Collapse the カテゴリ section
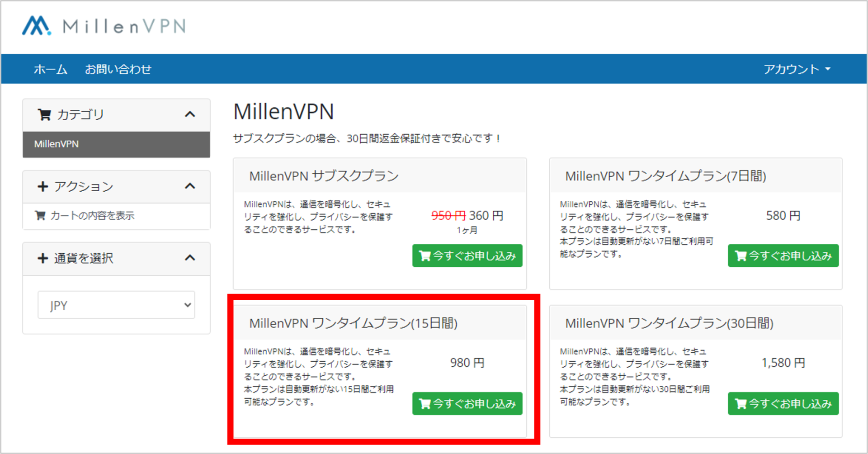This screenshot has width=868, height=454. pyautogui.click(x=190, y=114)
